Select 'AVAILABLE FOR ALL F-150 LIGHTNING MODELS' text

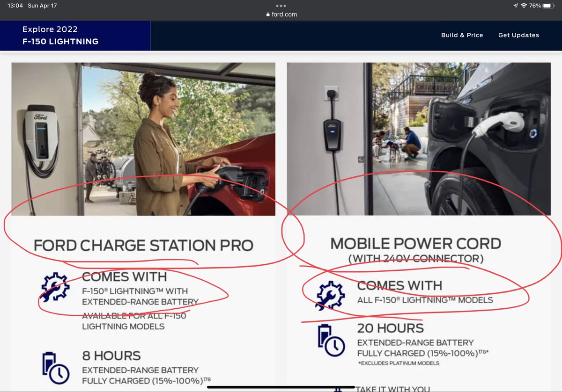point(134,321)
